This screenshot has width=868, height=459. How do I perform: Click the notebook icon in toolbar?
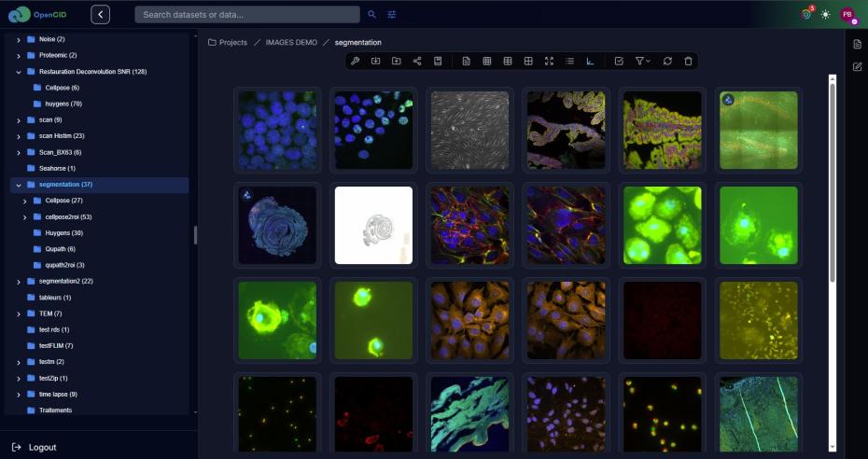(x=438, y=61)
